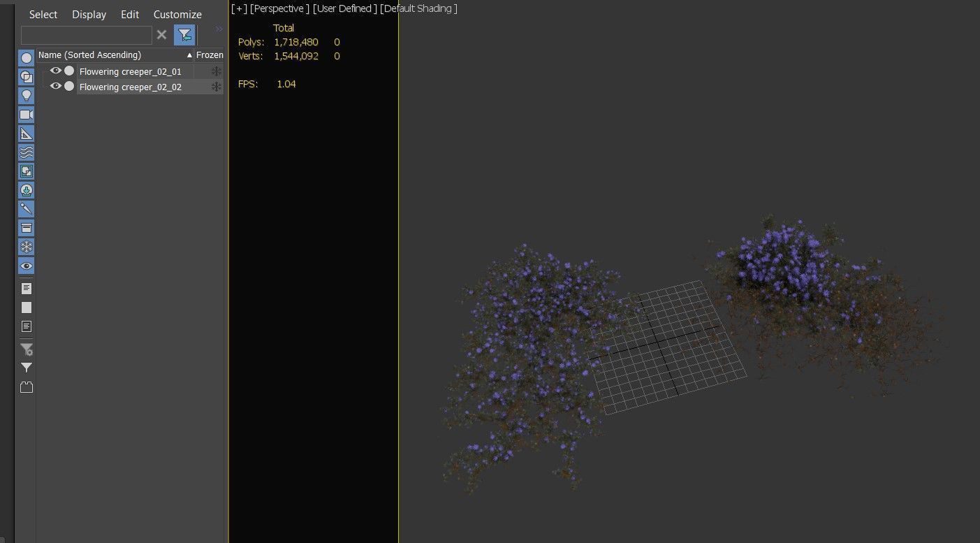Toggle Display Geometry filter icon
The image size is (980, 543).
(x=27, y=58)
